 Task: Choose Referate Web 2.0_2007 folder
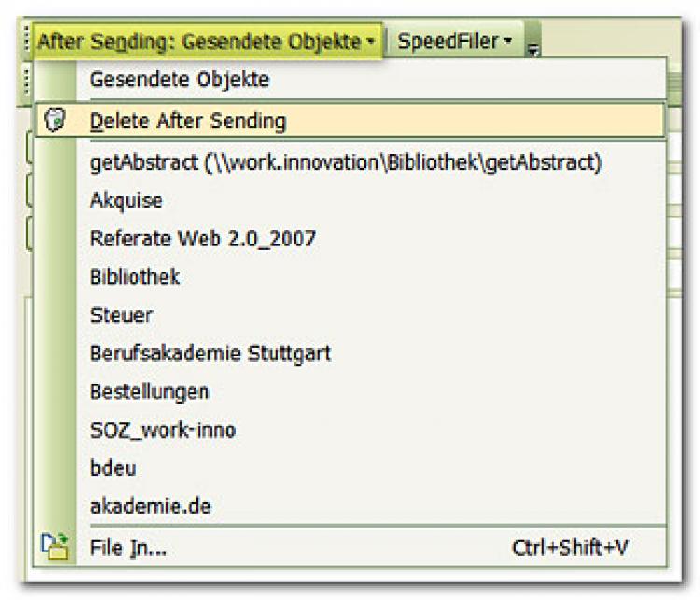click(x=203, y=239)
